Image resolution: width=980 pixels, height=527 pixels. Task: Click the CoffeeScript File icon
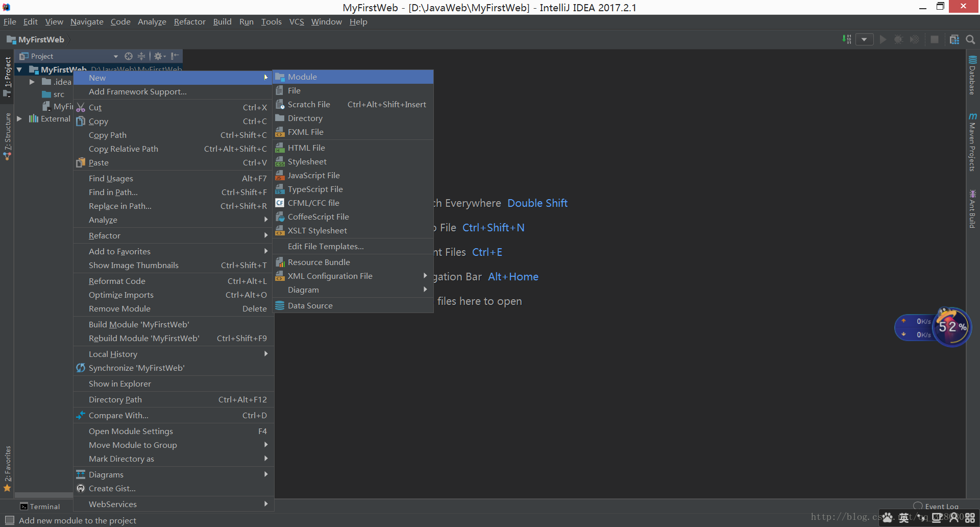pos(280,217)
